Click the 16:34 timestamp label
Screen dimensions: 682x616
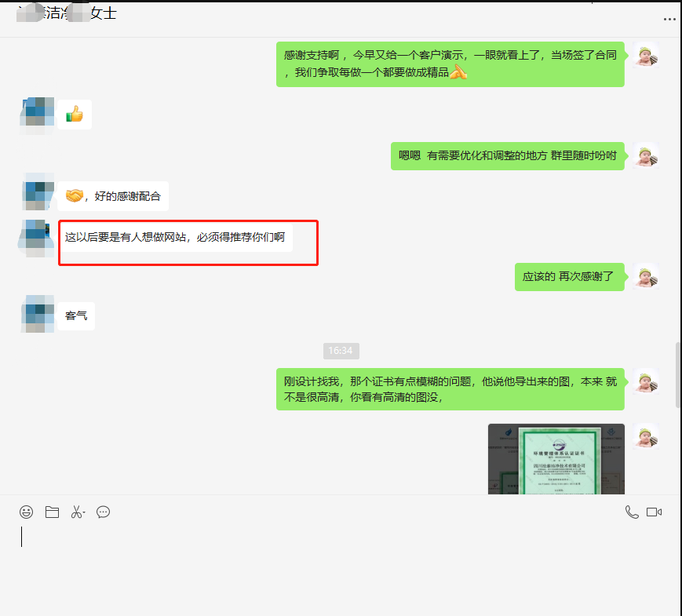click(341, 351)
